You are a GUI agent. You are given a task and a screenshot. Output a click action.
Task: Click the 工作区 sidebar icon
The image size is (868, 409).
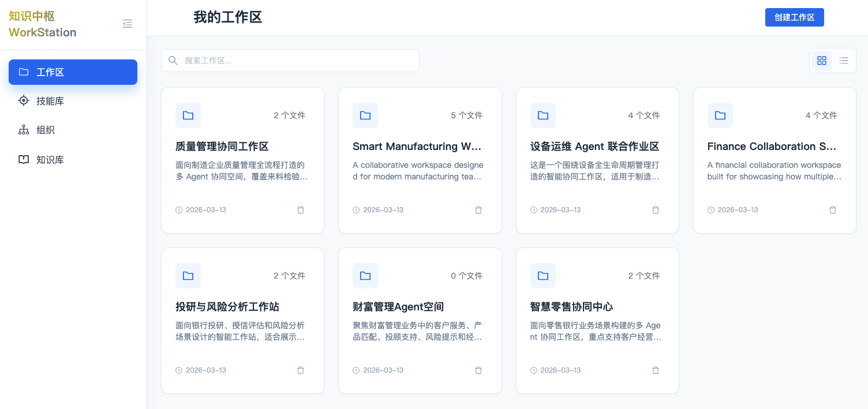pos(24,72)
